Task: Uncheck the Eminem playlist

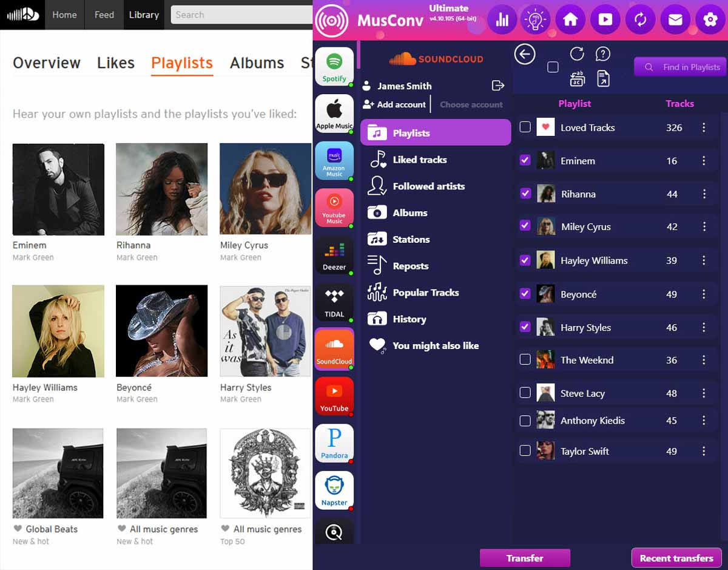Action: click(525, 160)
